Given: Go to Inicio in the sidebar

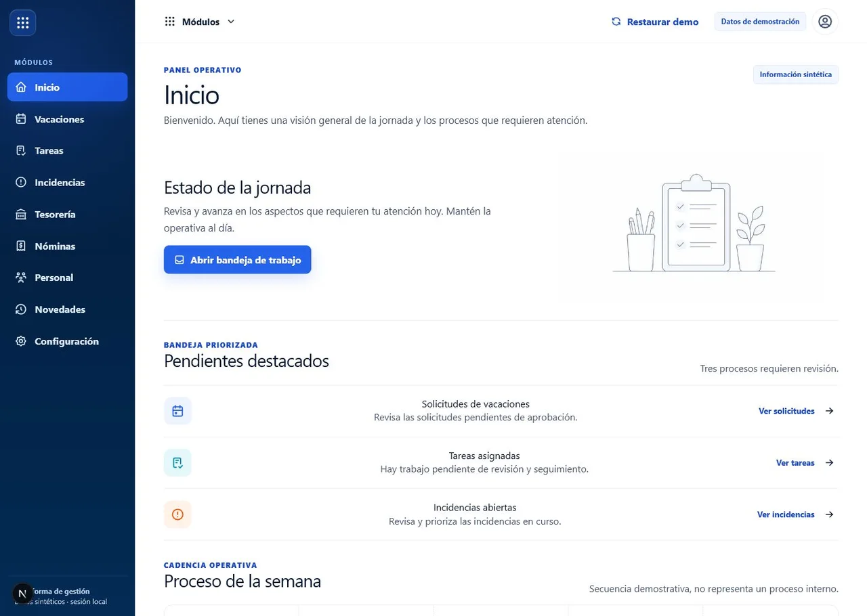Looking at the screenshot, I should (x=67, y=87).
